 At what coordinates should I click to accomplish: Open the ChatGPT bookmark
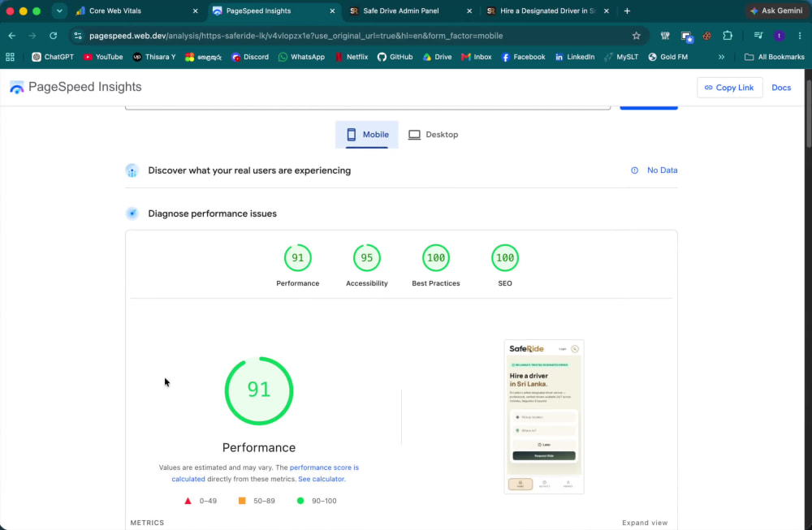(x=53, y=57)
